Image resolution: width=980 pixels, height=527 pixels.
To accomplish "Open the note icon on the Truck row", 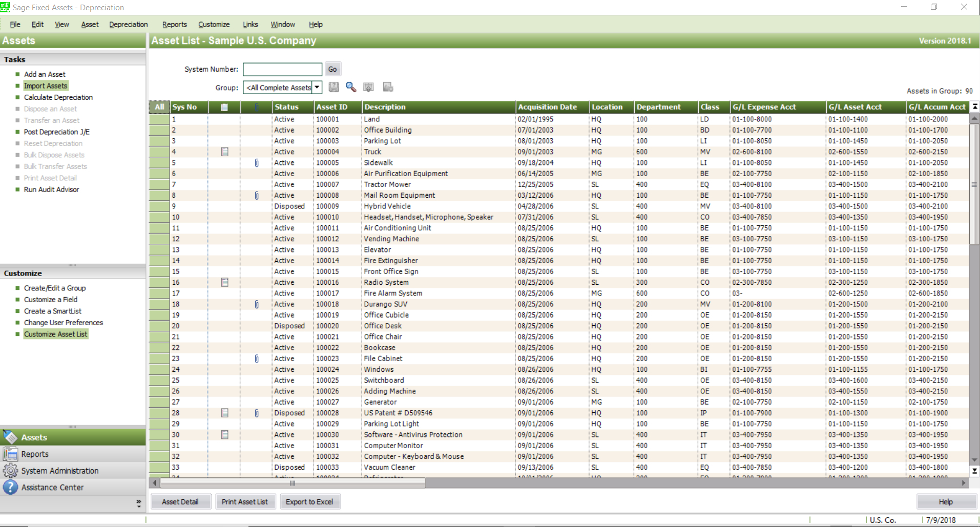I will [224, 152].
